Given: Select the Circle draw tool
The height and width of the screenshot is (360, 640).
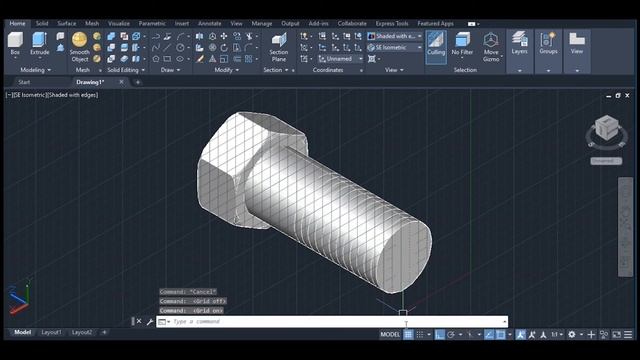Looking at the screenshot, I should (x=180, y=48).
